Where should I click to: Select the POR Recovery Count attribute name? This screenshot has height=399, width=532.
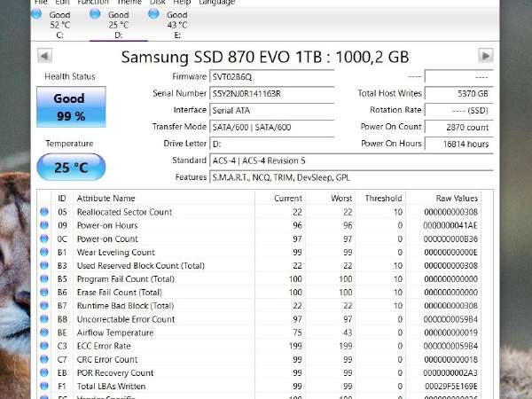click(x=115, y=373)
